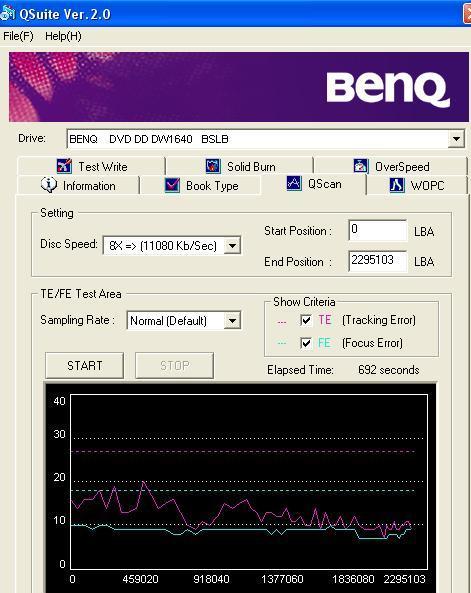Switch to the Test Write tab
Screen dimensions: 471x593
92,166
